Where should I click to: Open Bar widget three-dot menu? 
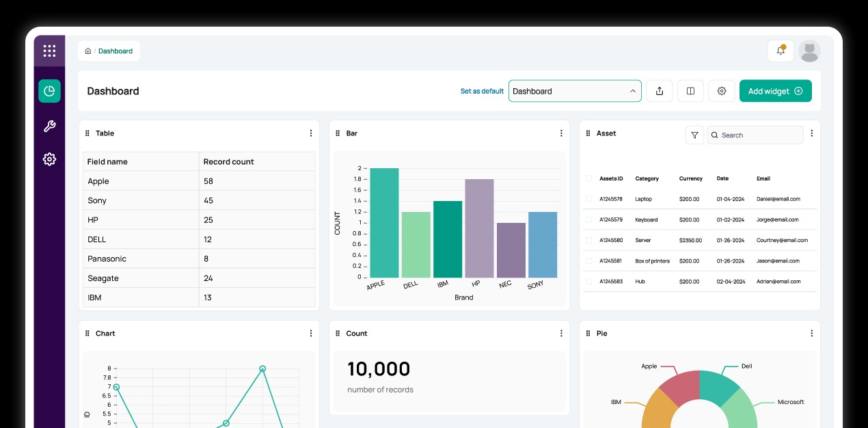pyautogui.click(x=561, y=133)
